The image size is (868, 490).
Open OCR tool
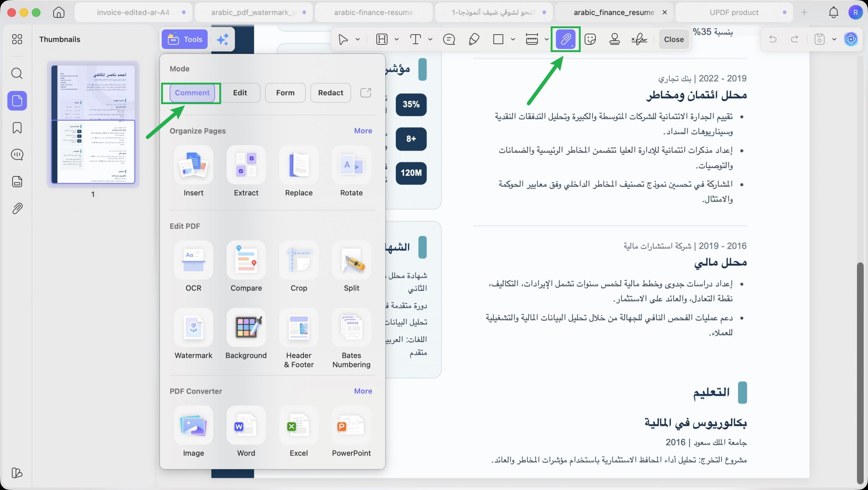(x=193, y=267)
